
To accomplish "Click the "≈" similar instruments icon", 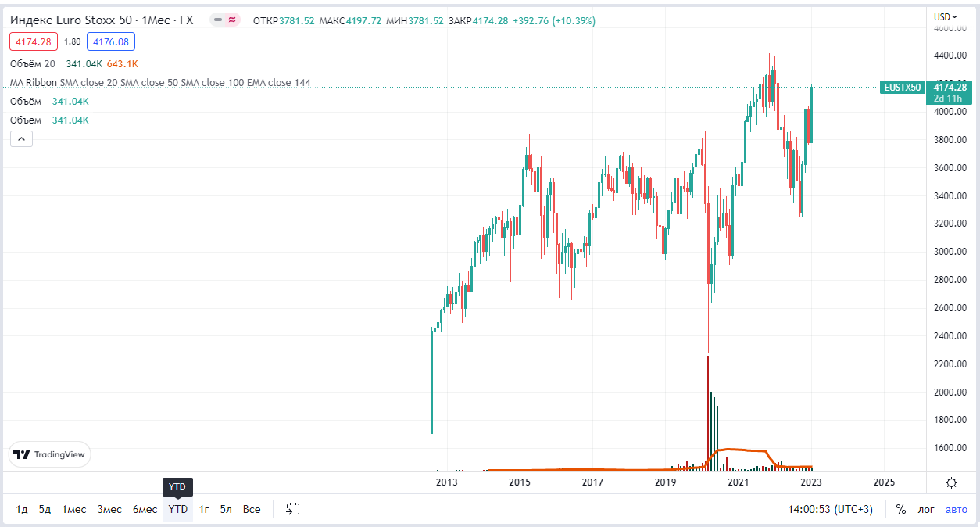I will point(231,21).
